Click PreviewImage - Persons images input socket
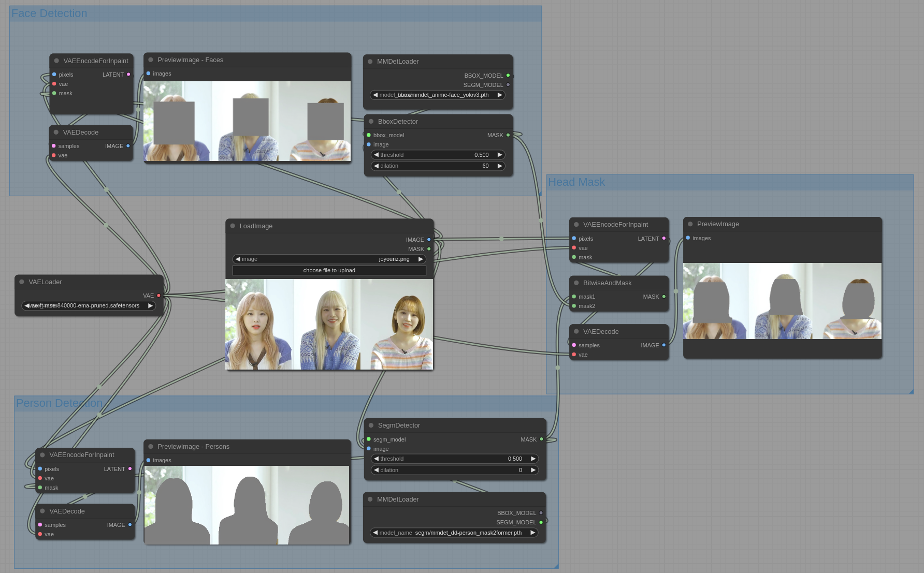The height and width of the screenshot is (573, 924). pos(148,460)
